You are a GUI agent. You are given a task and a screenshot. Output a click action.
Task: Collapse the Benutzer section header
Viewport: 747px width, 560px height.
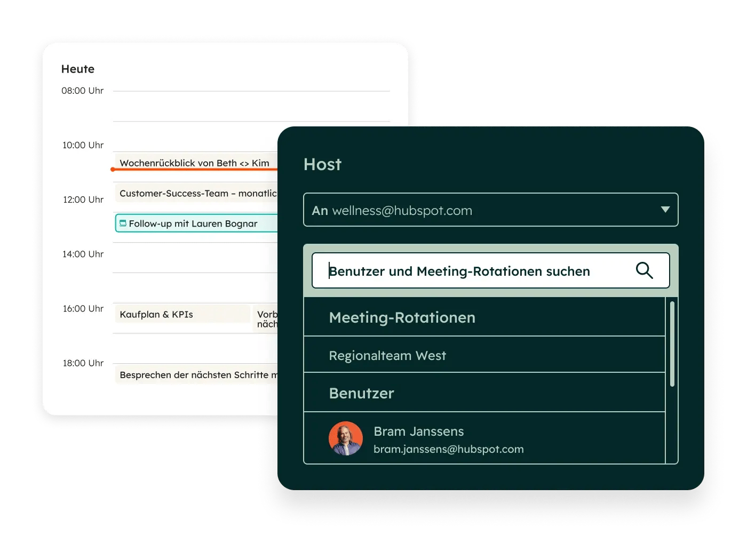pos(362,393)
